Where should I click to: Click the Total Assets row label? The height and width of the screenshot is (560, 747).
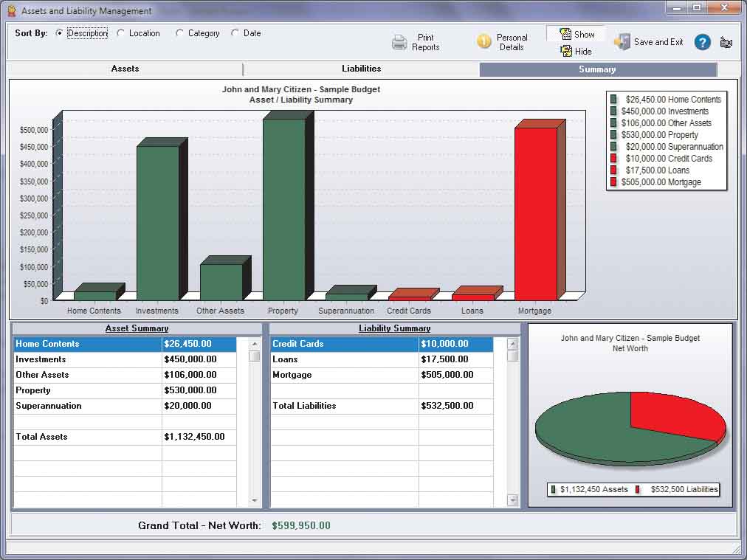coord(41,437)
